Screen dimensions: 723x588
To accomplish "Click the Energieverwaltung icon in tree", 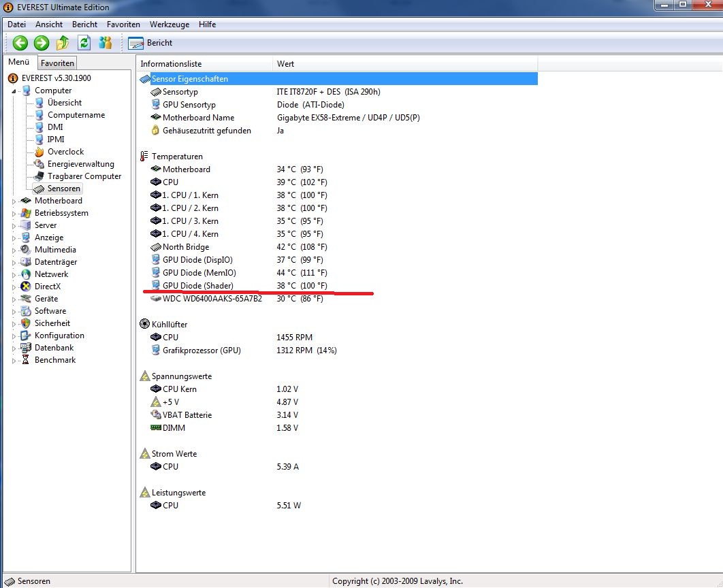I will [x=39, y=164].
